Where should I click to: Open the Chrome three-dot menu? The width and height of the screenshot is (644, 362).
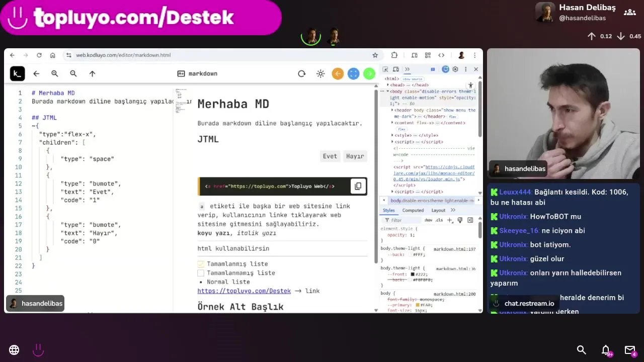474,55
